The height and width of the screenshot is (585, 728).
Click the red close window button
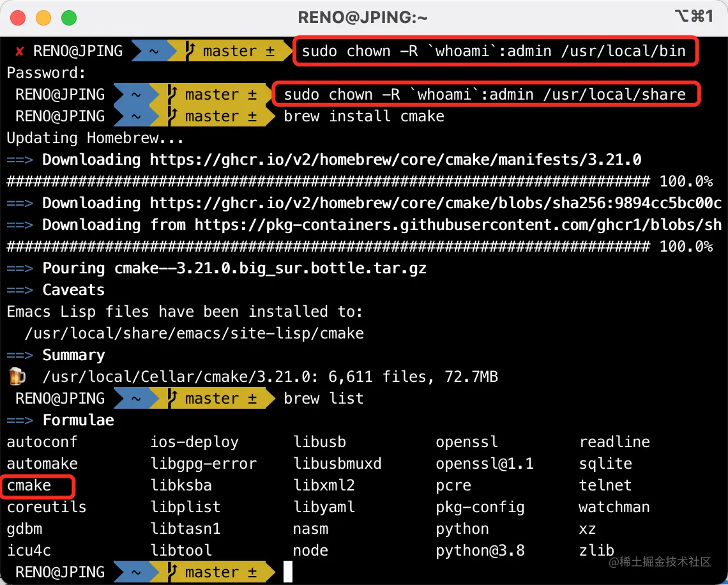coord(18,18)
